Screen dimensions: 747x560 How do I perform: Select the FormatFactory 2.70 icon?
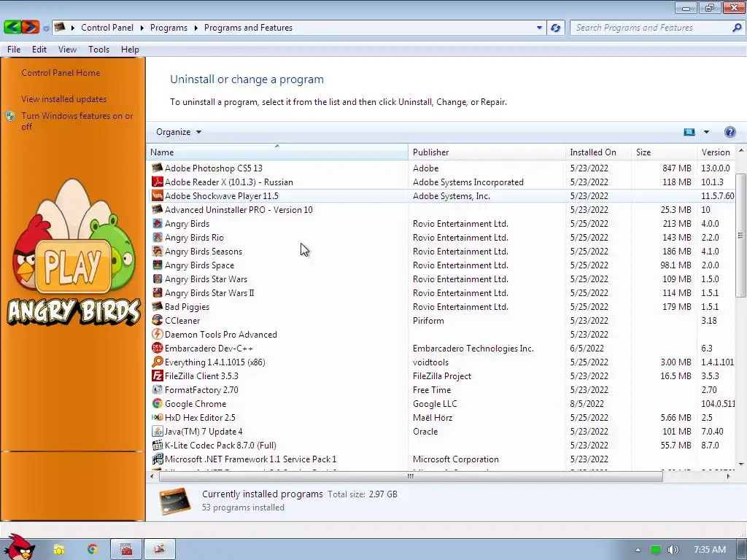[158, 389]
